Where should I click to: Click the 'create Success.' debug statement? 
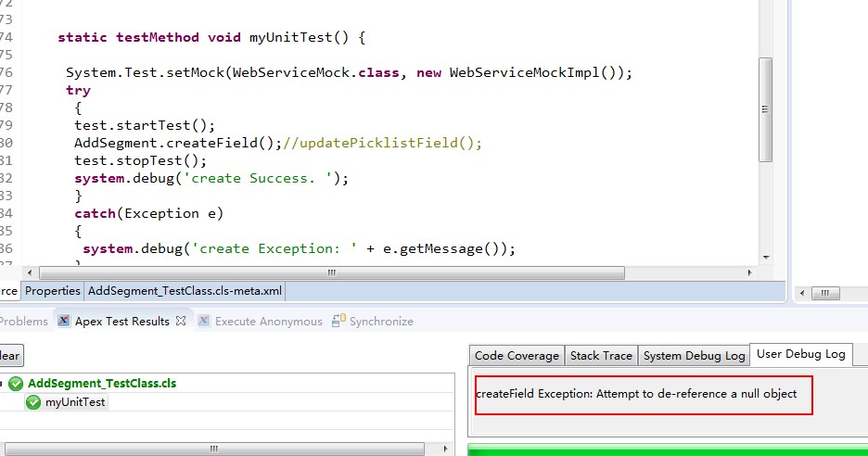(211, 179)
